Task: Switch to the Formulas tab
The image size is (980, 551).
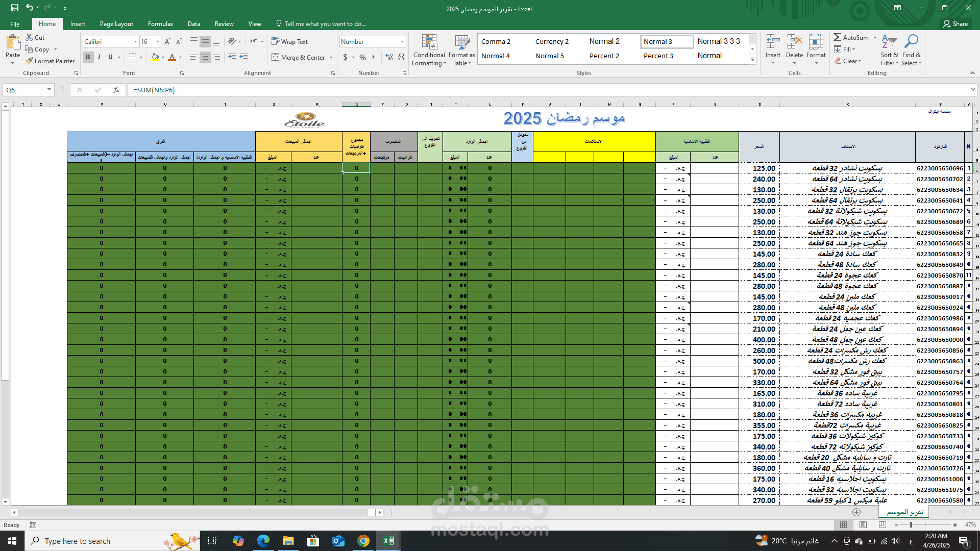Action: (x=160, y=24)
